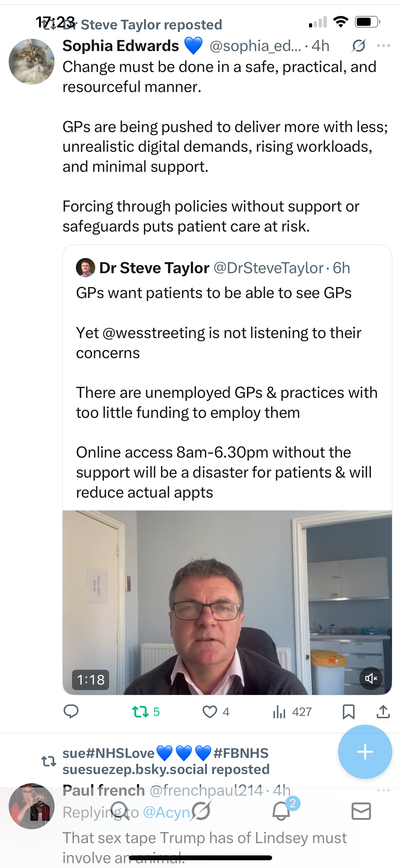Bookmark Sophia Edwards' post
This screenshot has height=868, width=401.
click(x=348, y=712)
